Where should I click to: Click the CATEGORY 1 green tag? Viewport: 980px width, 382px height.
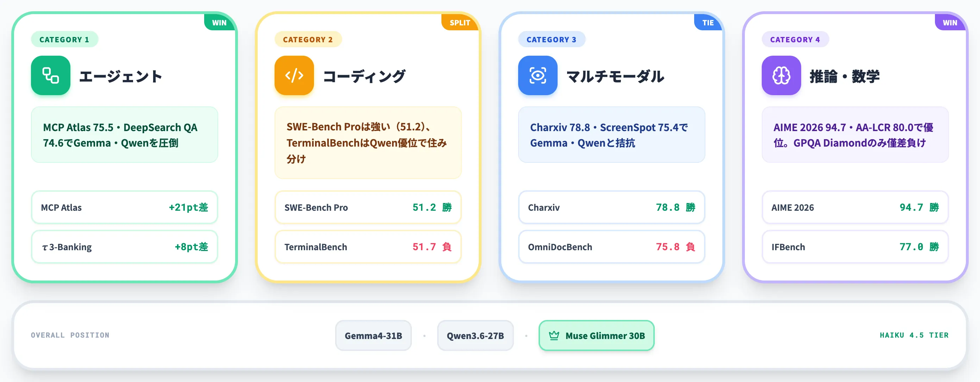click(64, 39)
